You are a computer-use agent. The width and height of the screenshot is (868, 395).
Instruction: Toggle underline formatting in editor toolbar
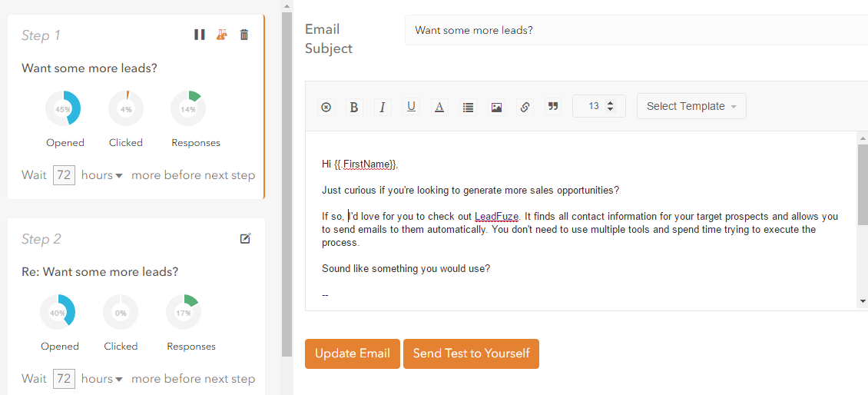point(411,107)
